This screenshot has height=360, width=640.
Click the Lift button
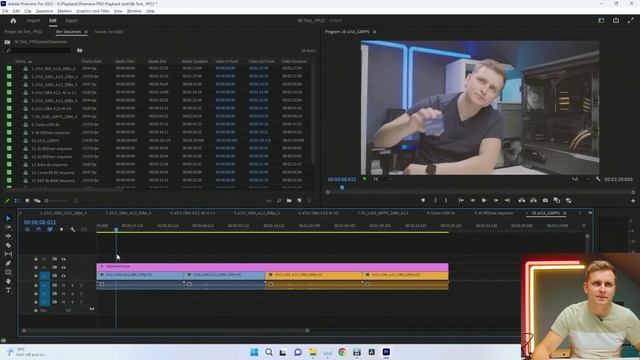point(522,200)
